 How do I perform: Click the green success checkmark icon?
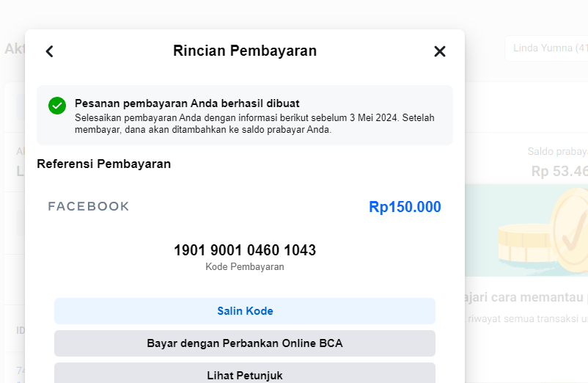[57, 106]
